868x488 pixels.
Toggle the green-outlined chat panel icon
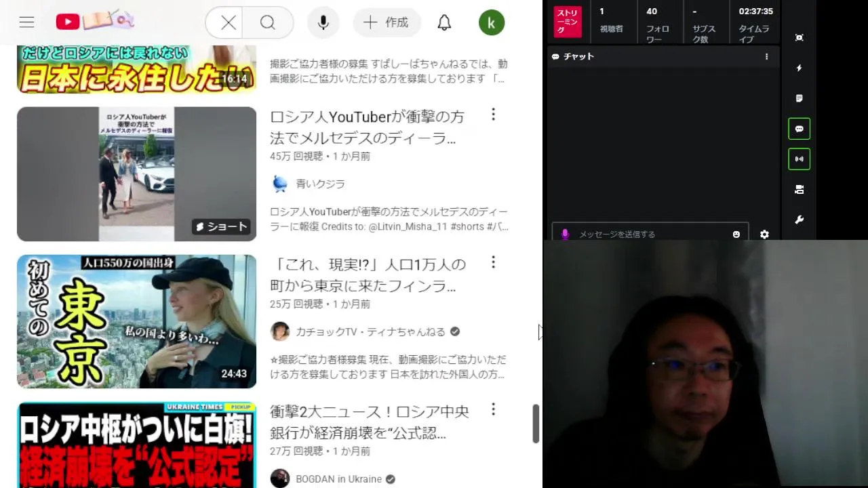coord(800,129)
